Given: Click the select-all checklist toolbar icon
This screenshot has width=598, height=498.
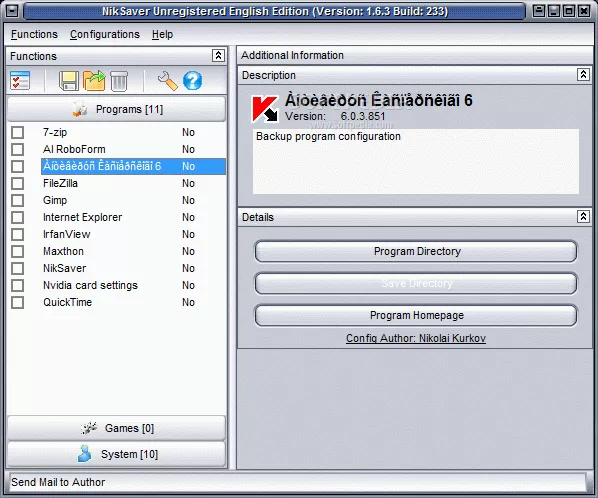Looking at the screenshot, I should [20, 81].
